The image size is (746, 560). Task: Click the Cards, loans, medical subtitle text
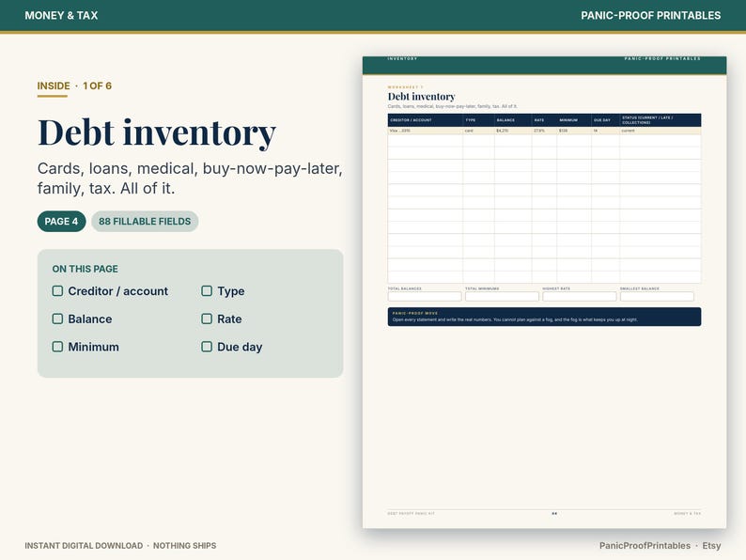click(190, 179)
